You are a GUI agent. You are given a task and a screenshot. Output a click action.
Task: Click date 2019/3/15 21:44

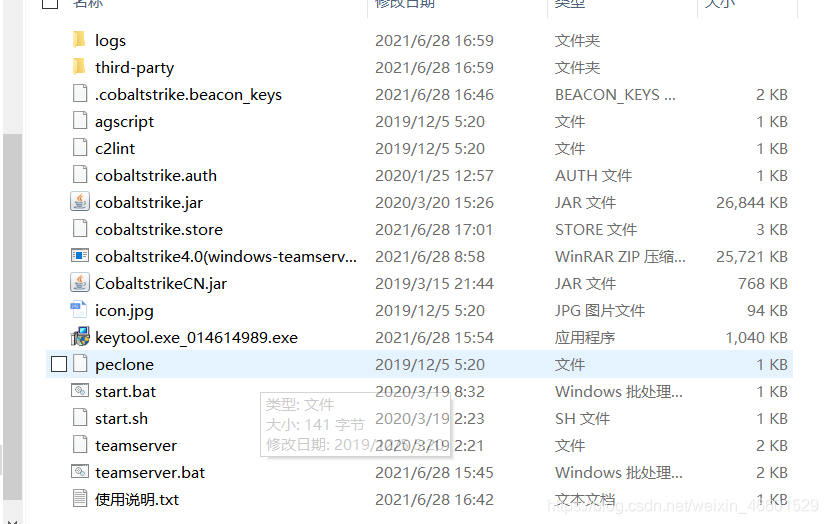point(434,284)
